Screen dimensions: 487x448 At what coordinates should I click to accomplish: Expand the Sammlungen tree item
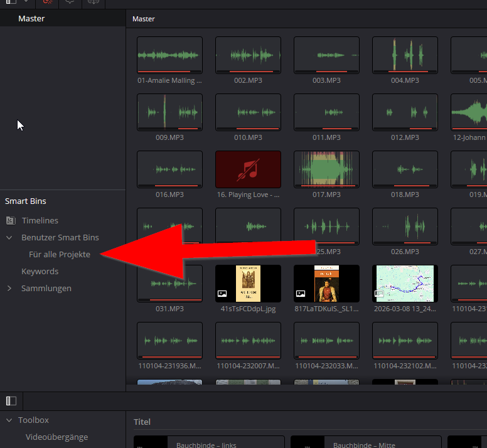(9, 289)
